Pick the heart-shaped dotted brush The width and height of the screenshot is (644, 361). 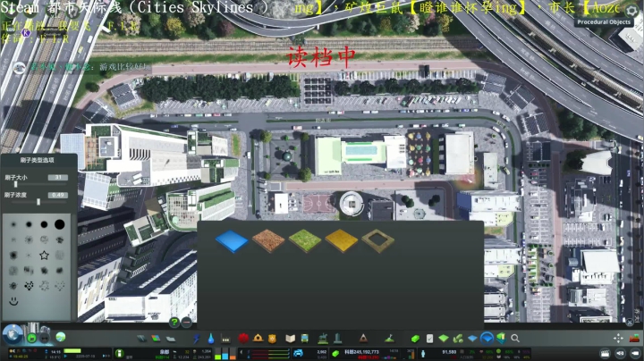coord(29,286)
